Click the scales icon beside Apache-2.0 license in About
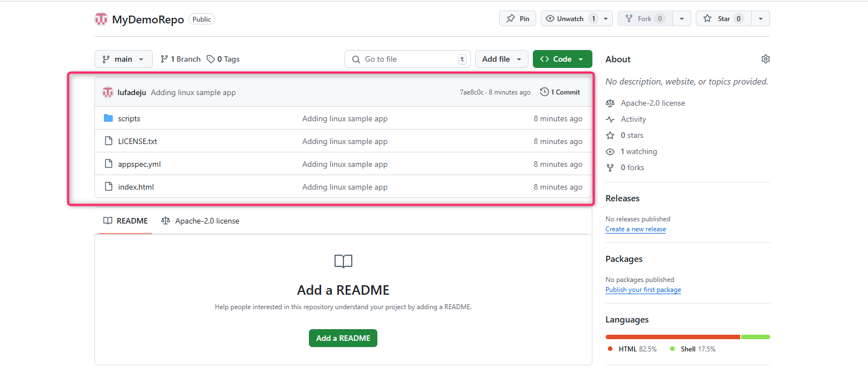The height and width of the screenshot is (367, 868). click(610, 103)
